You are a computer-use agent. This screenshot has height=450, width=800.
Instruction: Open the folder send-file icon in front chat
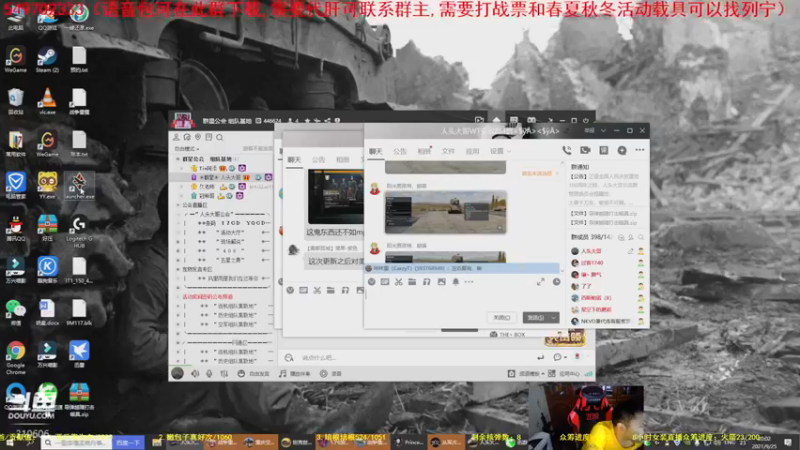click(412, 282)
